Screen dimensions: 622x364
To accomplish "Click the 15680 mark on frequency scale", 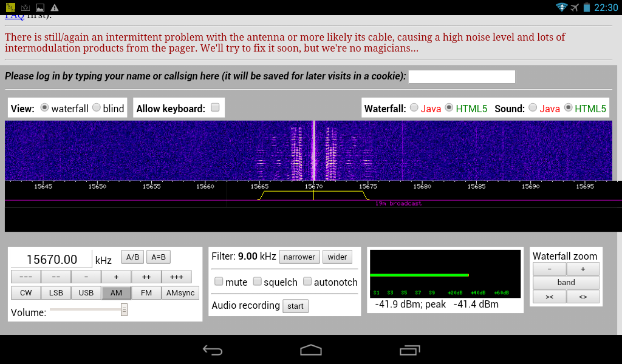I will pos(422,186).
